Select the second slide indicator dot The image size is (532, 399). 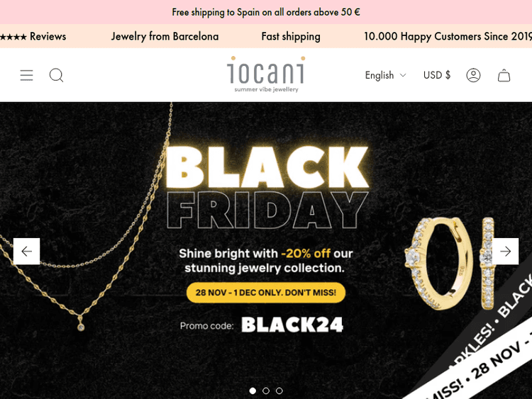(x=266, y=390)
